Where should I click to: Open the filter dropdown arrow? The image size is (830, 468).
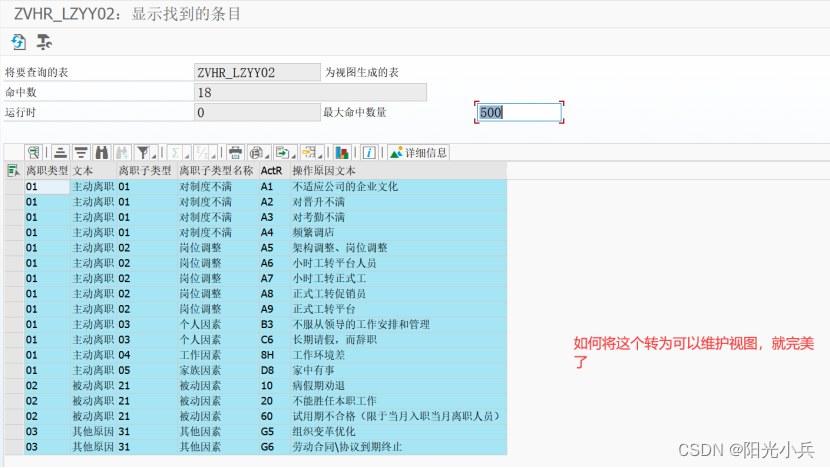coord(154,155)
